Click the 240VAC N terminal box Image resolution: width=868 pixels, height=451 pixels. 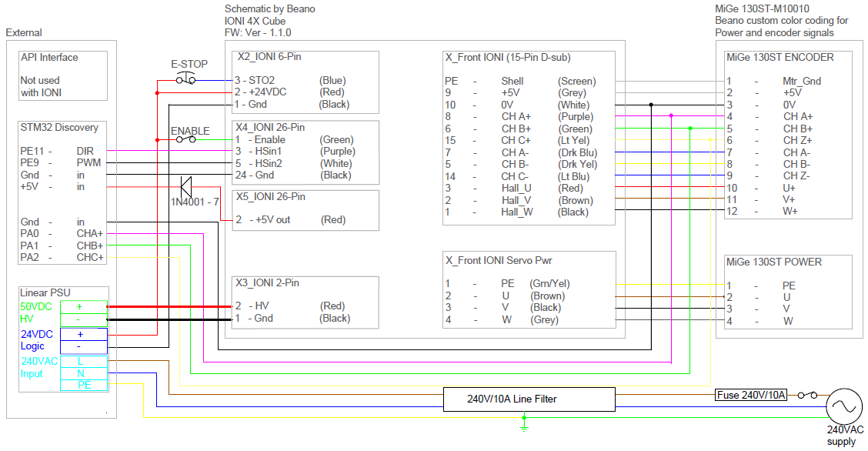click(x=84, y=373)
